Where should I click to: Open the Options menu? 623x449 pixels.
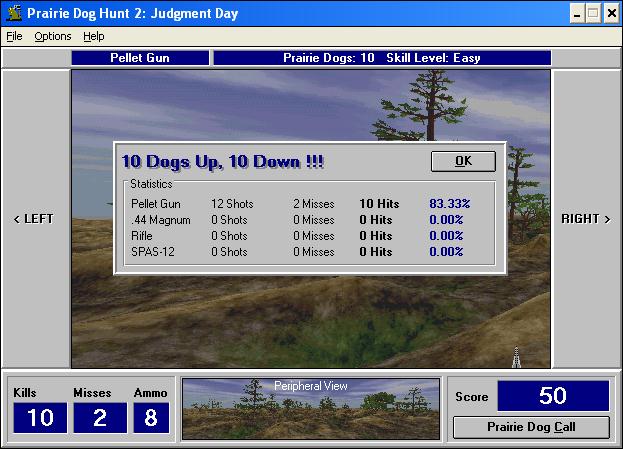point(53,36)
